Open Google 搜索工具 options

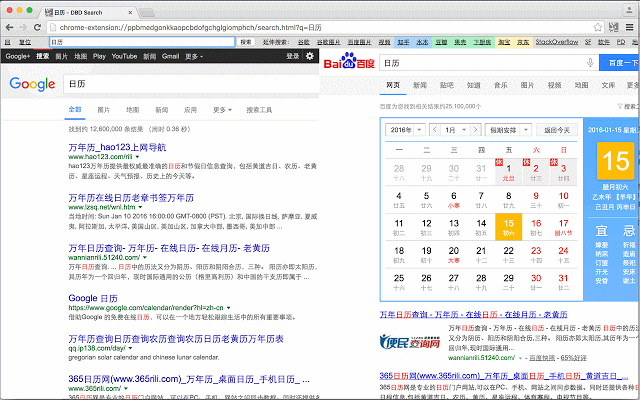point(259,110)
